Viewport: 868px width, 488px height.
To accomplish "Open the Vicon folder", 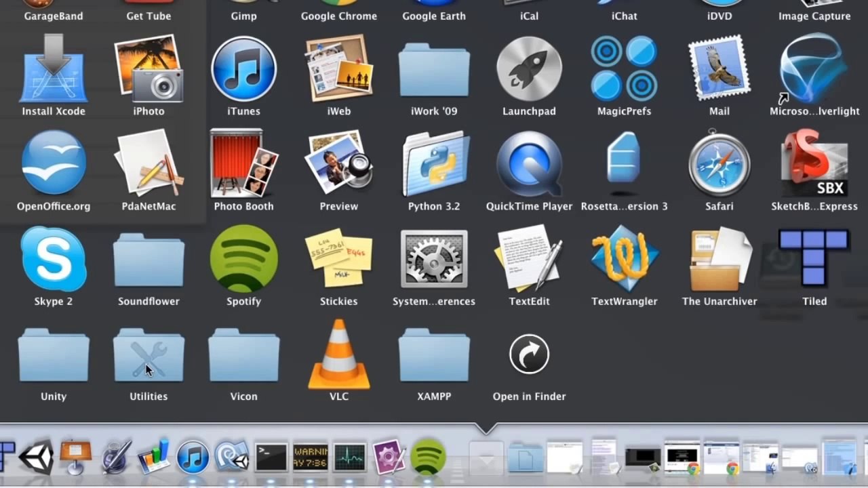I will coord(243,354).
